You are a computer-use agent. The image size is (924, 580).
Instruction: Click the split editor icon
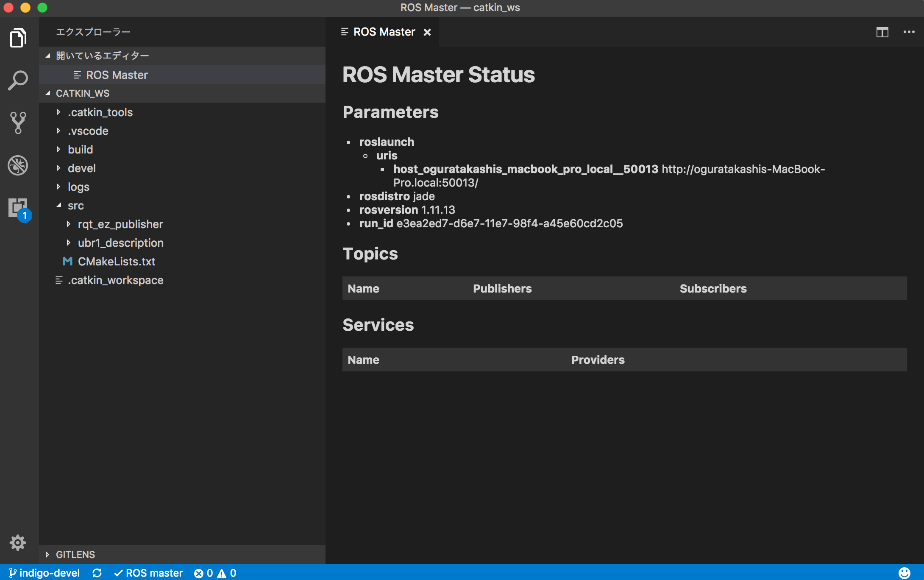point(882,32)
